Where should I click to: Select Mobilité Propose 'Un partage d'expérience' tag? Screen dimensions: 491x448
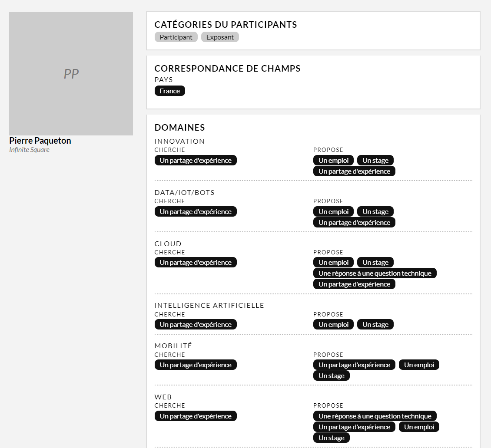pos(354,365)
